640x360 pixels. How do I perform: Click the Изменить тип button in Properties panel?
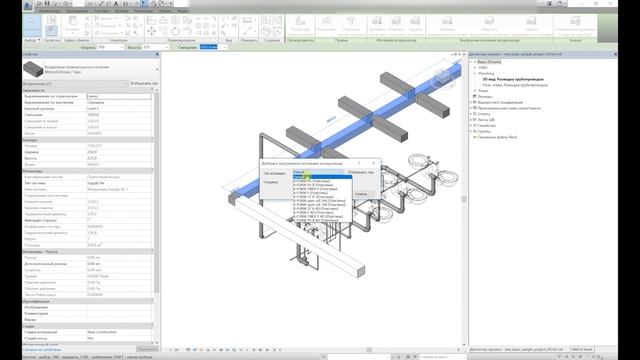(x=144, y=84)
